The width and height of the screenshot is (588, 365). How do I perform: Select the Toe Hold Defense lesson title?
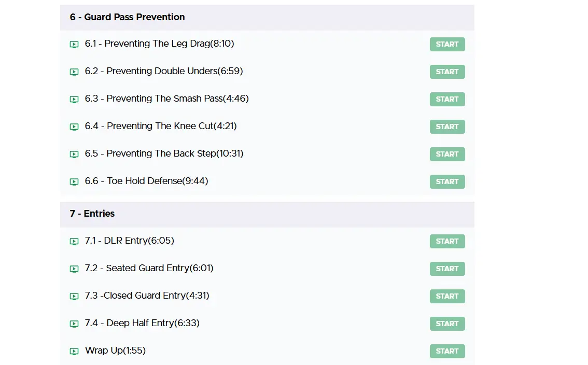[x=146, y=181]
